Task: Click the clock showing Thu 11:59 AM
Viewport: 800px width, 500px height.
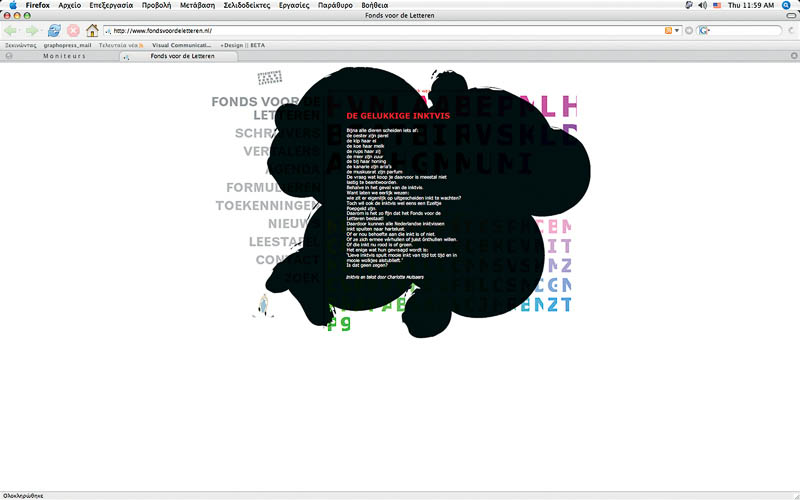Action: click(751, 5)
